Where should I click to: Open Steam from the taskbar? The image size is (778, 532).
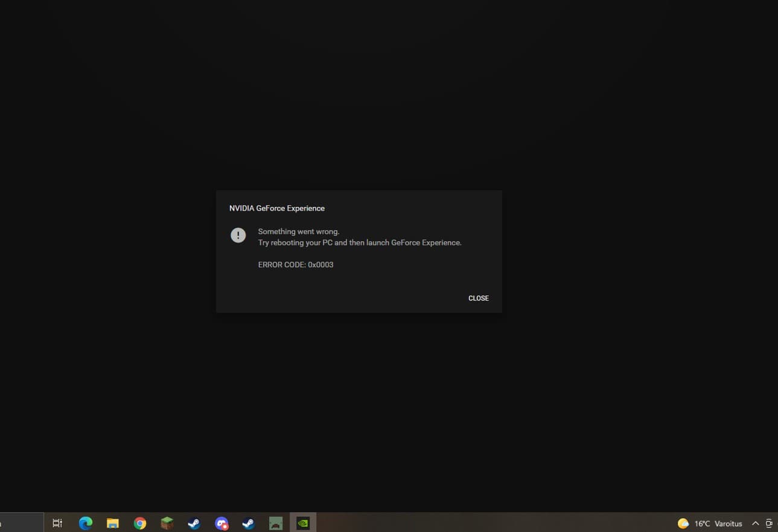click(194, 523)
